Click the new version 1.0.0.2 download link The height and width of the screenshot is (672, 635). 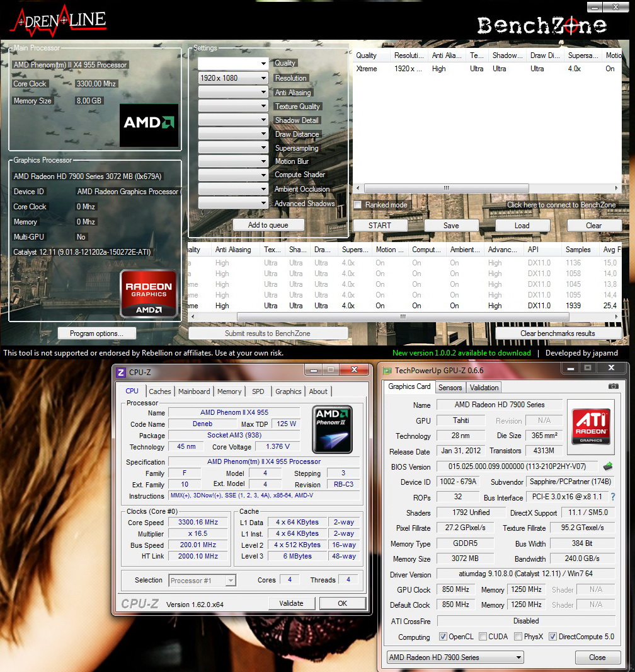click(462, 353)
